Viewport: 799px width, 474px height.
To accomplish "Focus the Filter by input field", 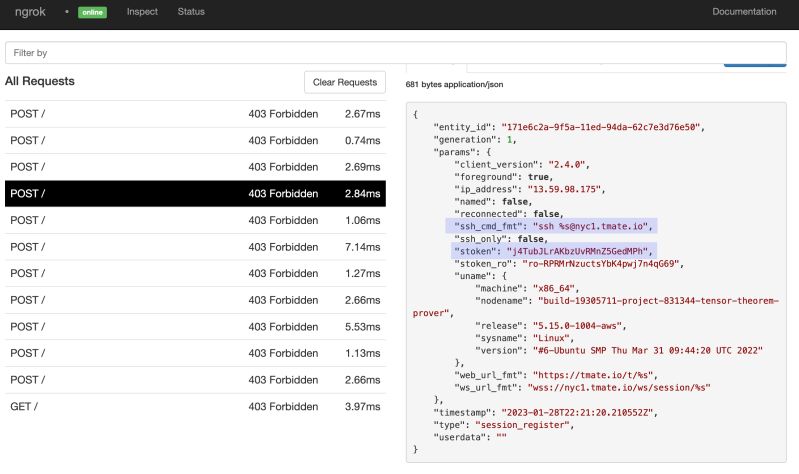I will pos(395,53).
